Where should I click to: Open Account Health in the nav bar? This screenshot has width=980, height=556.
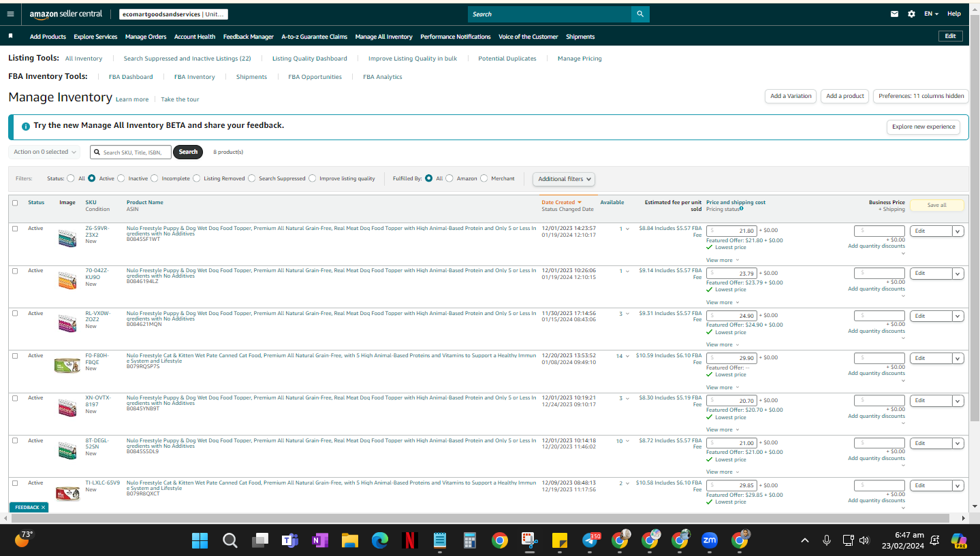pyautogui.click(x=195, y=37)
